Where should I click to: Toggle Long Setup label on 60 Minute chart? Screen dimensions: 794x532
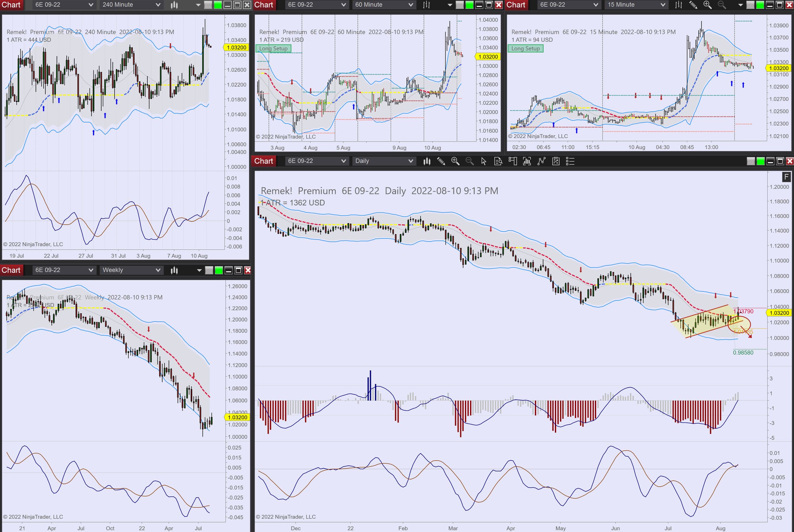[x=273, y=49]
